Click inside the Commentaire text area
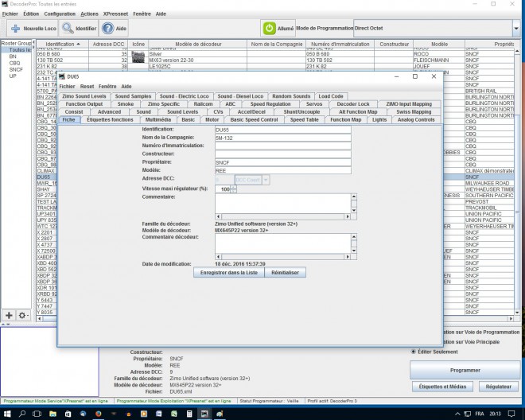 pos(283,204)
